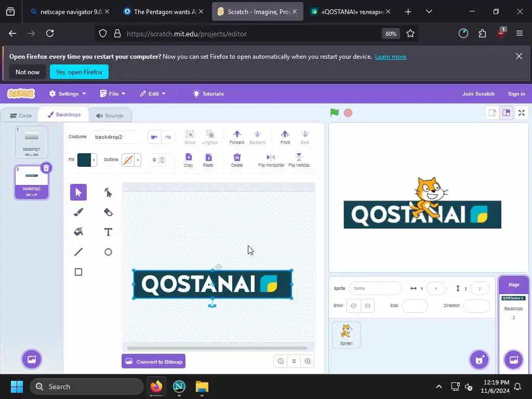
Task: Move shape Backward one layer
Action: pos(258,137)
